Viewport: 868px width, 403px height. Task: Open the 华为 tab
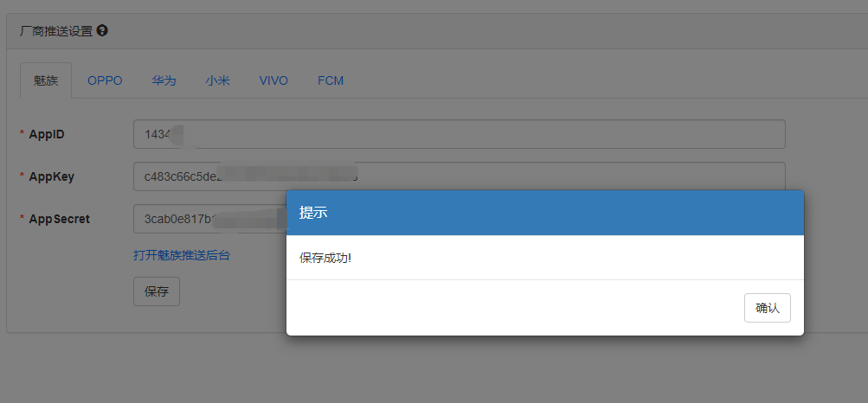click(164, 80)
